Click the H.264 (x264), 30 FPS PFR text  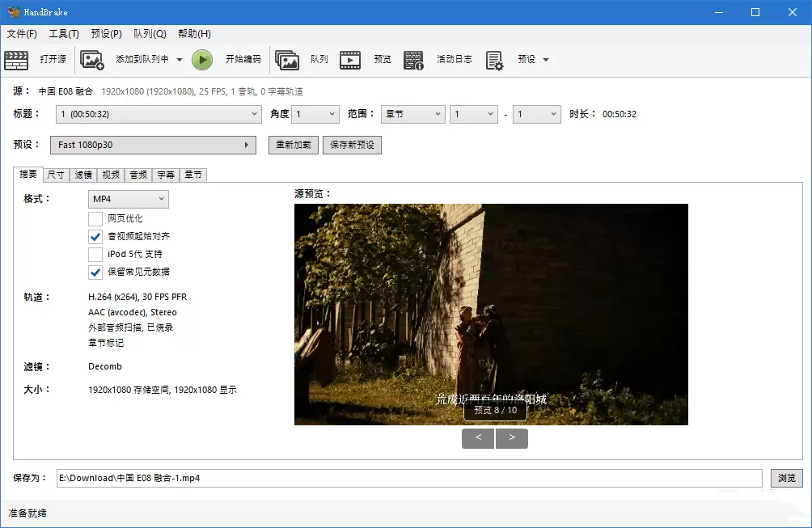137,297
